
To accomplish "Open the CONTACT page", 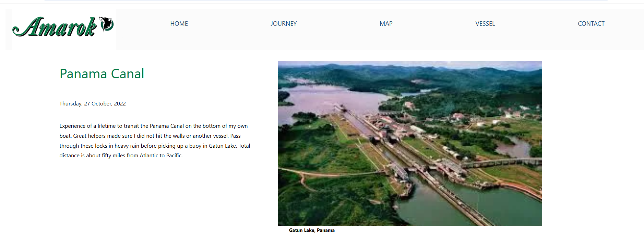I will tap(591, 24).
